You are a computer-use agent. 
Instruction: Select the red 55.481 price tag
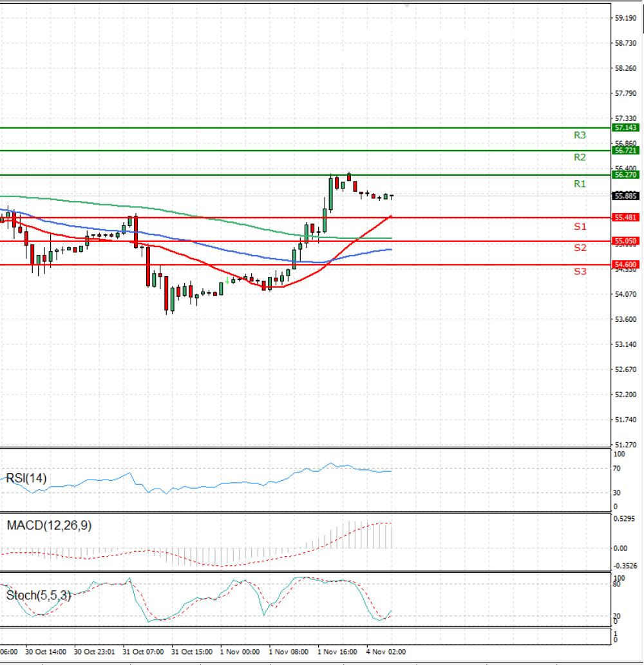pyautogui.click(x=625, y=218)
